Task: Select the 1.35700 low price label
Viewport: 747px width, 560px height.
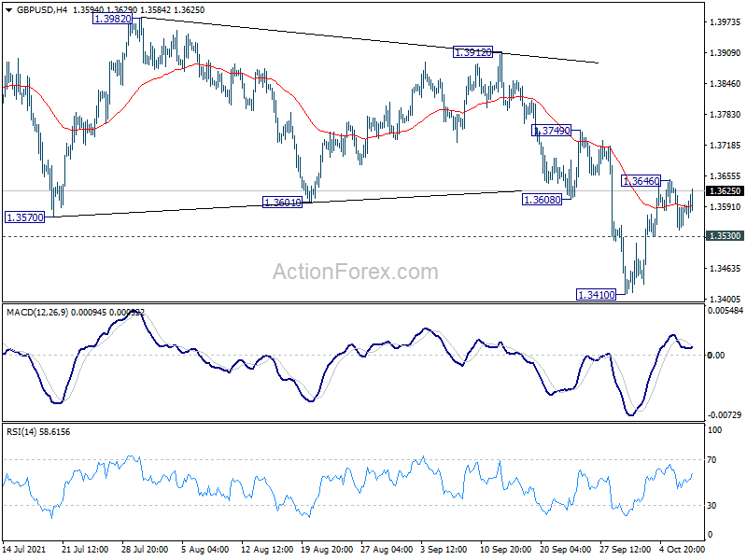Action: click(x=25, y=217)
